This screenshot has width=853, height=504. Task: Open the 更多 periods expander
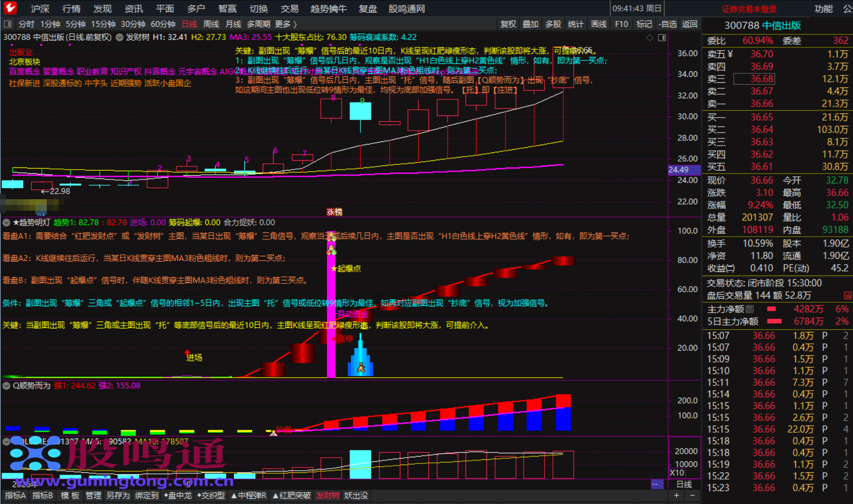286,24
